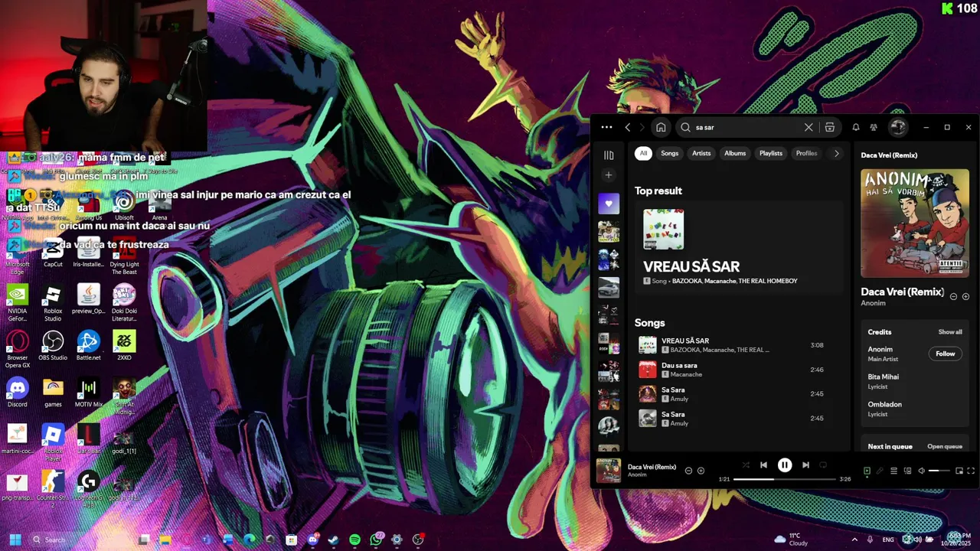Enter Spotify full screen mode
Image resolution: width=980 pixels, height=551 pixels.
coord(971,471)
